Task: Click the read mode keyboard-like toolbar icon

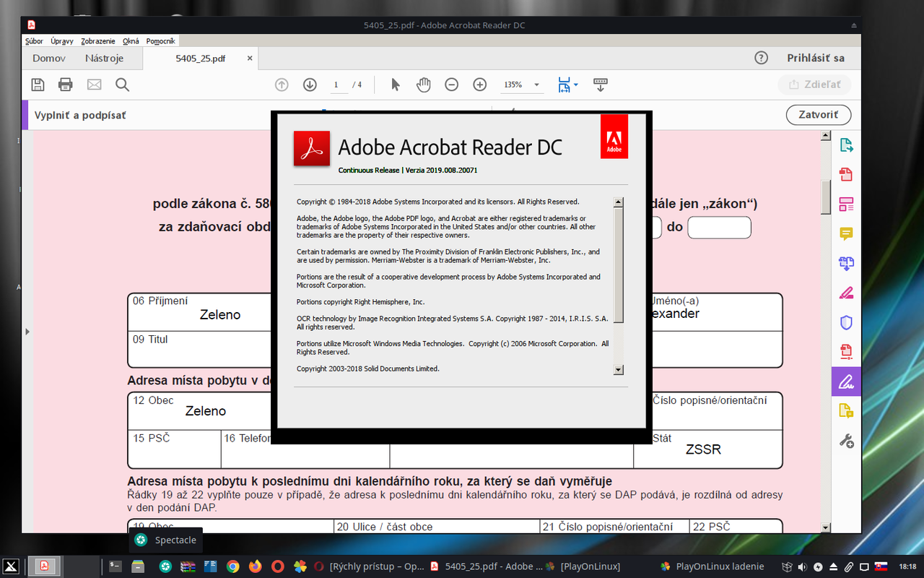Action: [600, 85]
